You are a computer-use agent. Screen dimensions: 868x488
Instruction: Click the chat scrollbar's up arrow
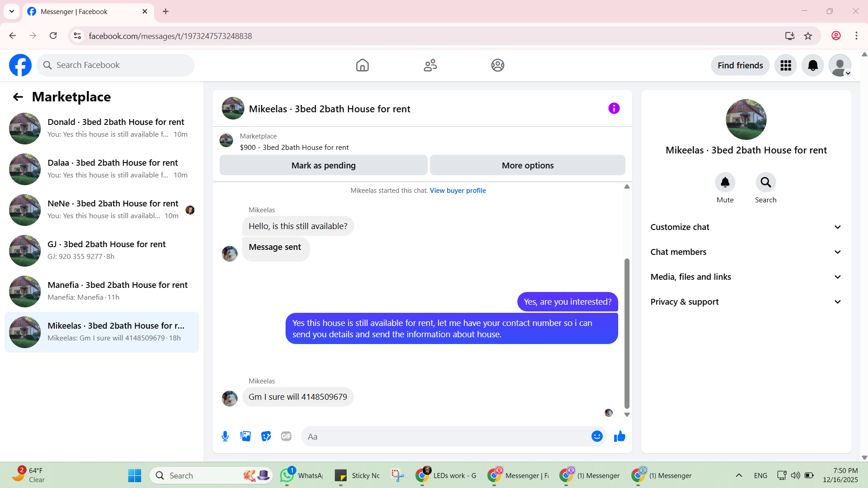(627, 187)
